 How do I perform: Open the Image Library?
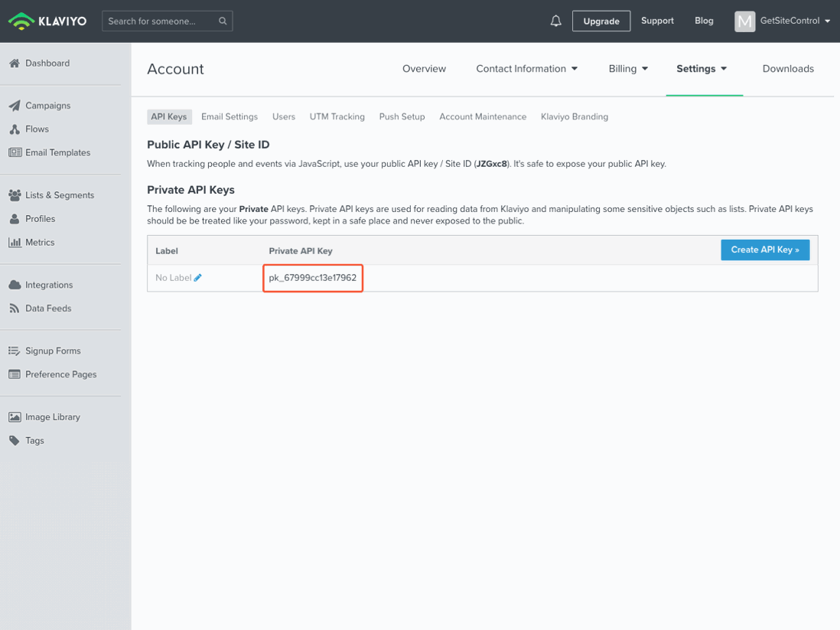pos(54,416)
